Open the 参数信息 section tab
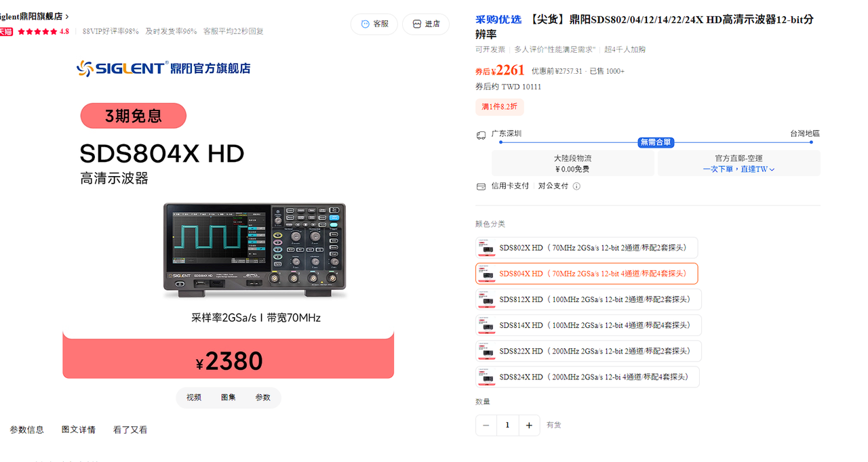This screenshot has height=462, width=868. [26, 429]
